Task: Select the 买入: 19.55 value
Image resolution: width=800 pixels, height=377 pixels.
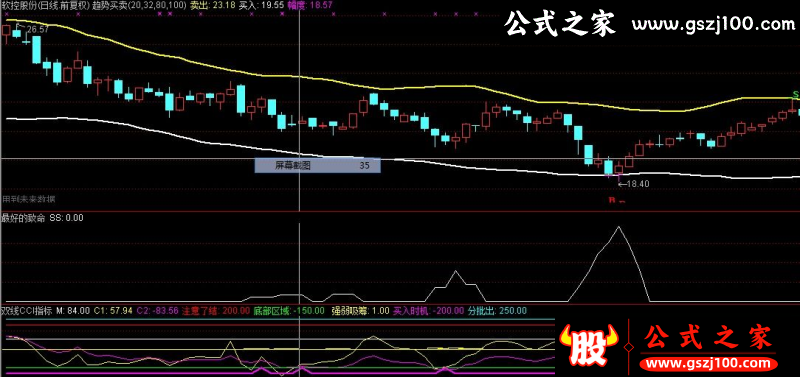Action: [x=262, y=5]
